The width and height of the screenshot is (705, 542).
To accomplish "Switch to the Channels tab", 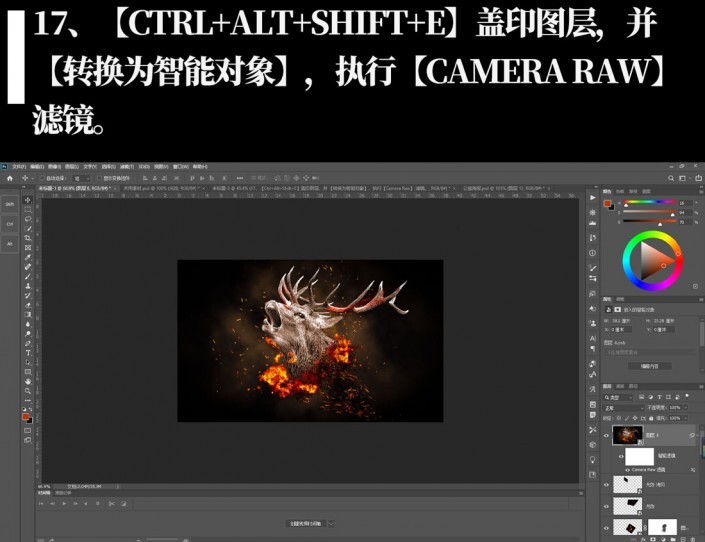I will tap(620, 386).
